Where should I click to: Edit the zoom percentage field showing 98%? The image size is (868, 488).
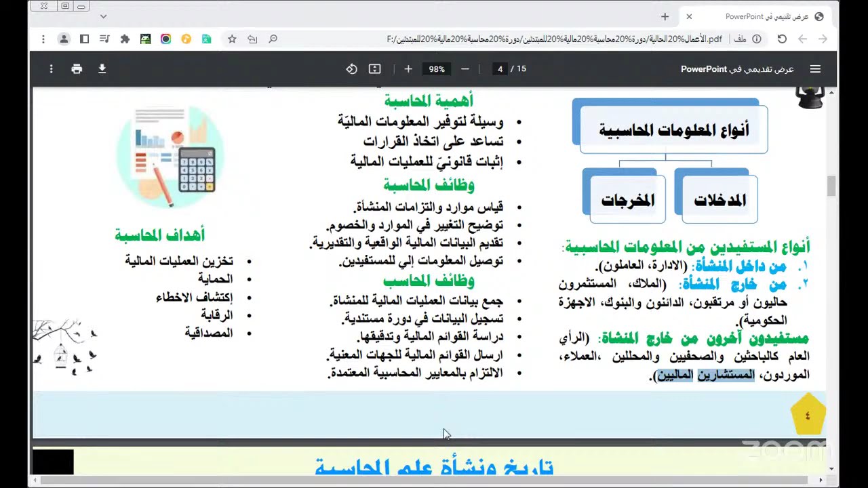point(437,69)
